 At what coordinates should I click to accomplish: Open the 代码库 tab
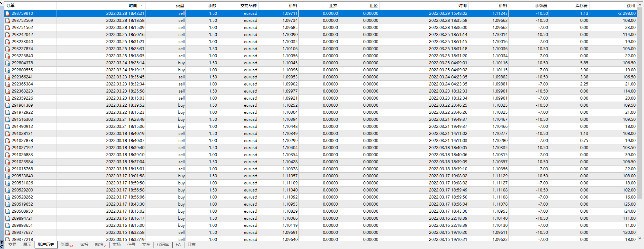(x=163, y=245)
